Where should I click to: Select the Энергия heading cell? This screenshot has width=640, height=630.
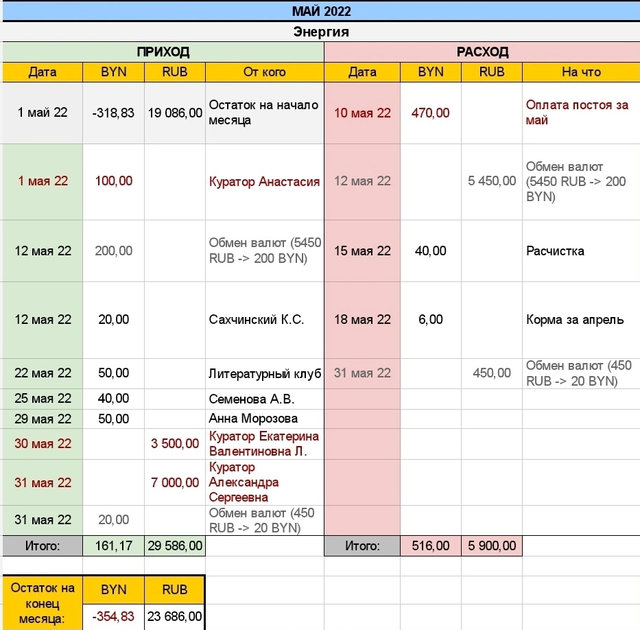(x=320, y=31)
